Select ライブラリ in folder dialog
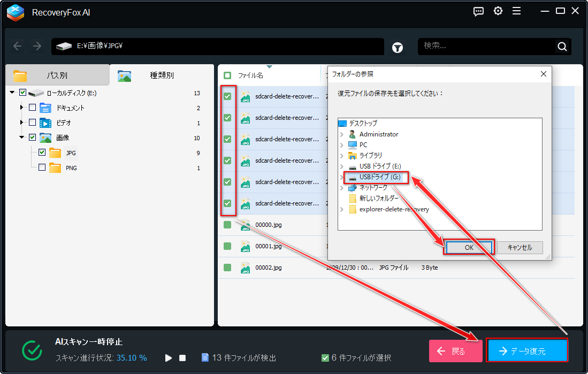The image size is (588, 374). coord(370,155)
